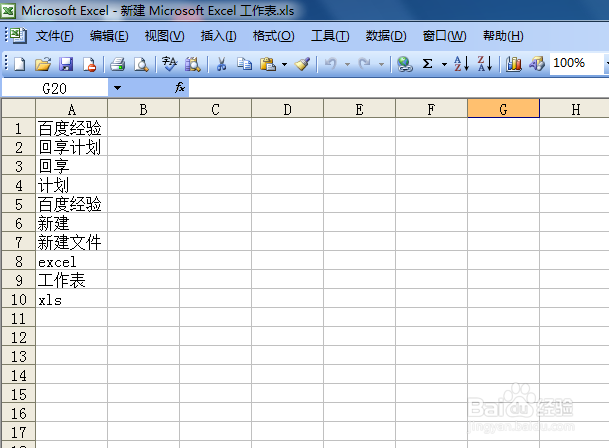Viewport: 609px width, 448px height.
Task: Click the Excel icon in title bar
Action: tap(8, 10)
